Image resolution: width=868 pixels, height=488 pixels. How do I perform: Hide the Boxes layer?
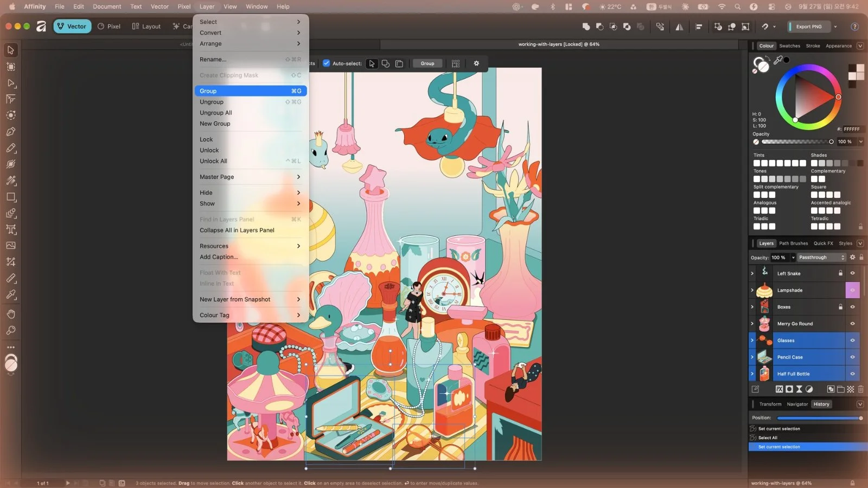point(852,307)
